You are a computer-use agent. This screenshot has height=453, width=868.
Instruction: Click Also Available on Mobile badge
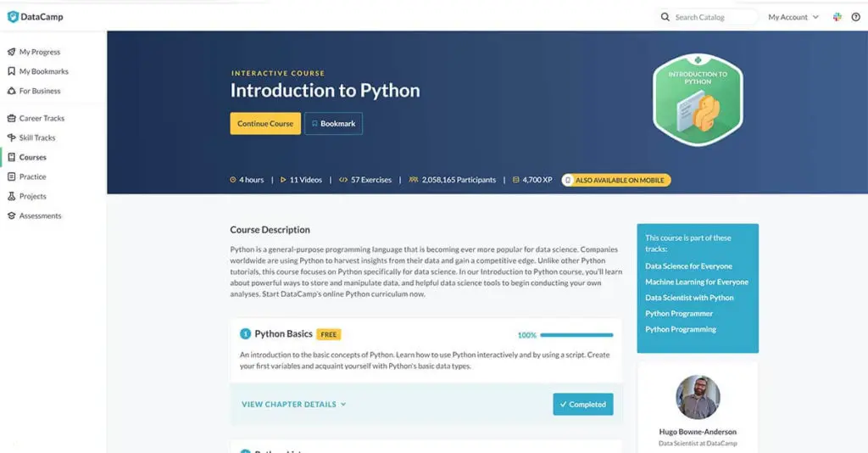pyautogui.click(x=616, y=180)
